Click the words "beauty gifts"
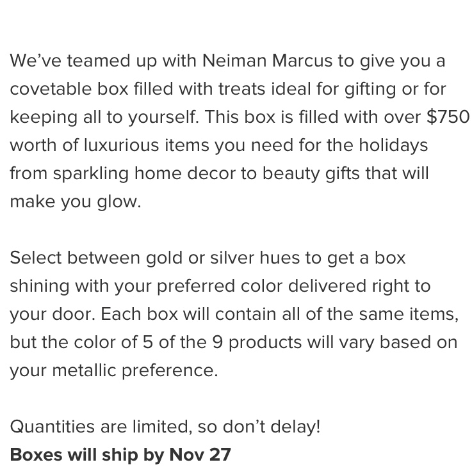Screen dimensions: 472x476 tap(311, 173)
